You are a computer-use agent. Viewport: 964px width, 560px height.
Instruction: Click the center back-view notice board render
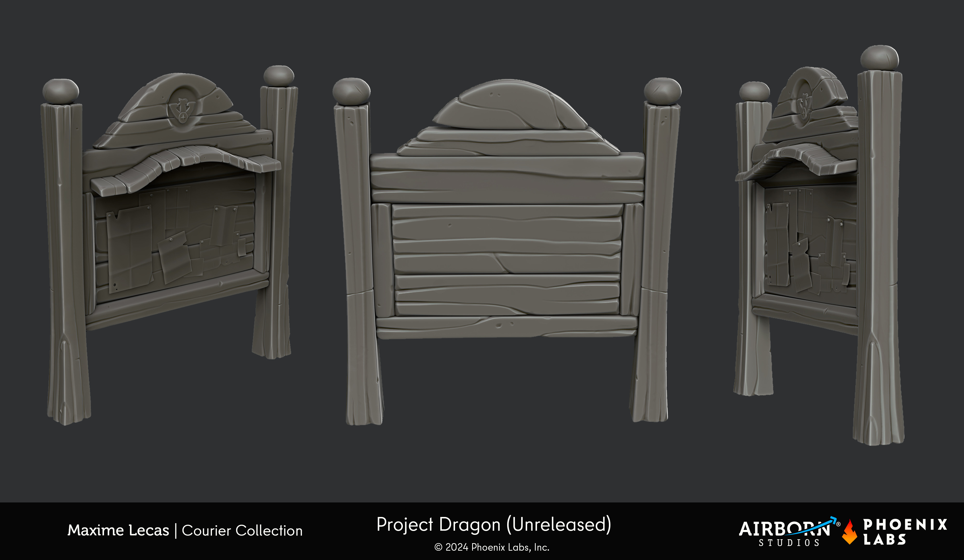tap(507, 251)
